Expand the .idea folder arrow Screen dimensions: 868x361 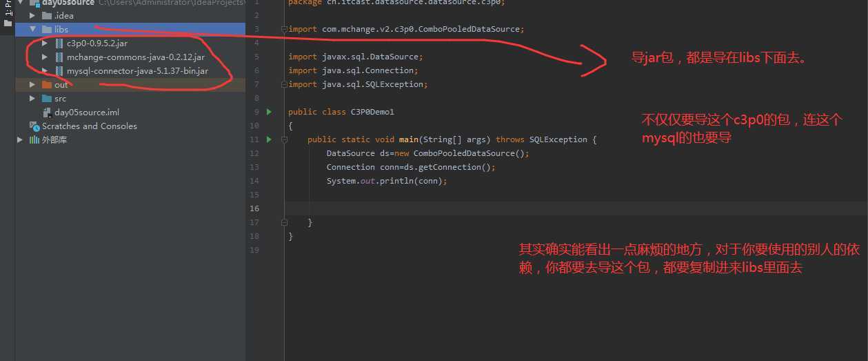click(x=32, y=15)
